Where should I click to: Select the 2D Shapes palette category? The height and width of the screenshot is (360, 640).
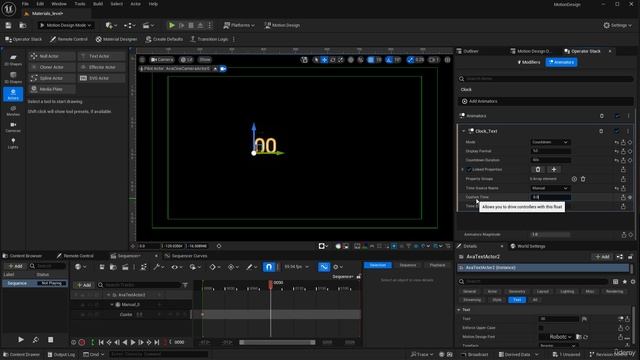(13, 60)
